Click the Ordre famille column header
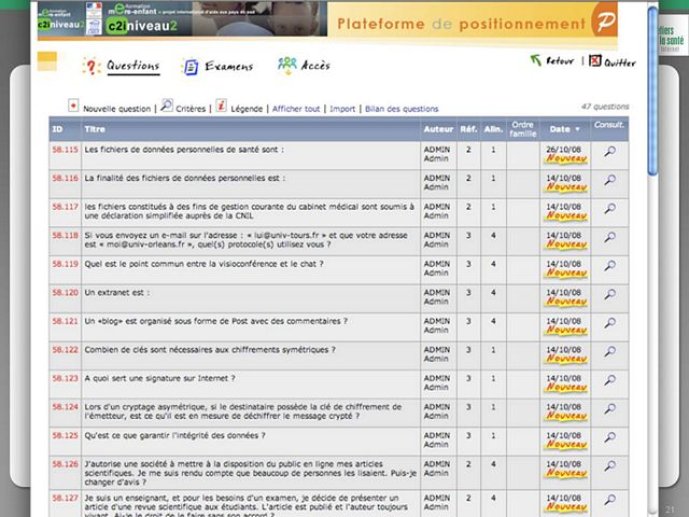 point(523,129)
